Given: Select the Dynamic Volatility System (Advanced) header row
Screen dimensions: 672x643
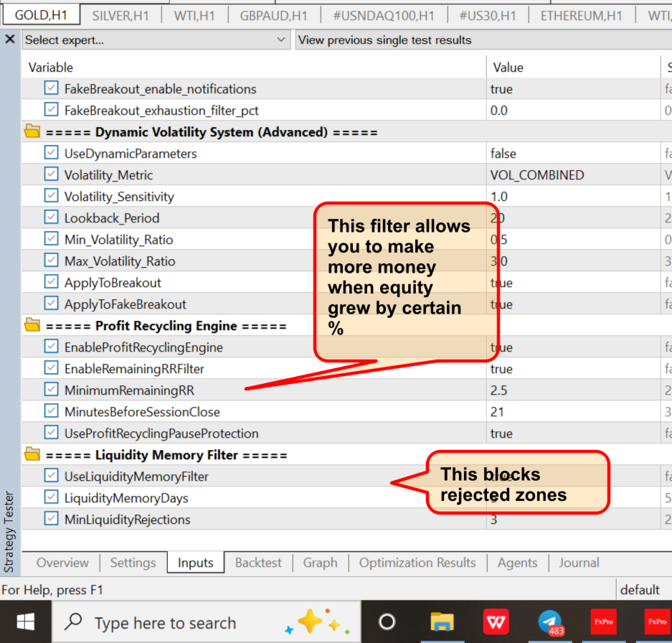Looking at the screenshot, I should click(x=346, y=132).
